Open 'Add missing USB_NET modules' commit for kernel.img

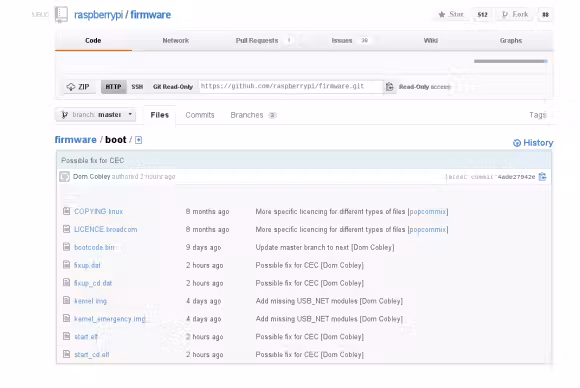click(306, 301)
